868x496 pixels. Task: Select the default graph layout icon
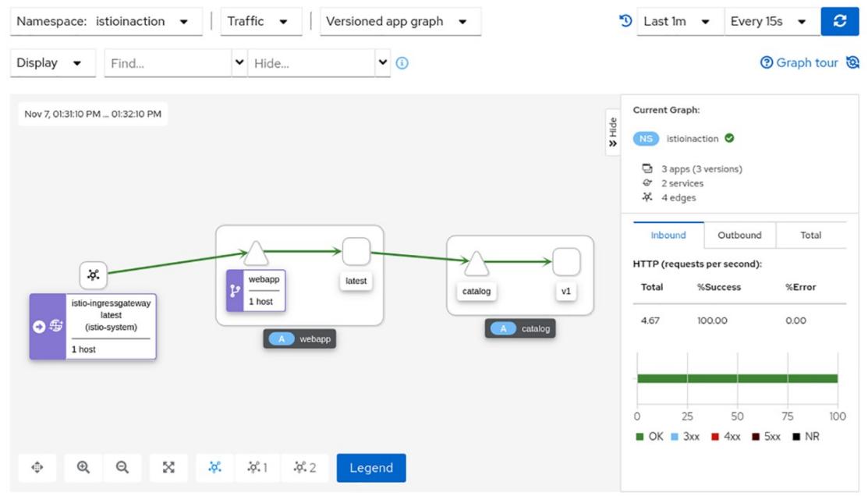click(215, 467)
